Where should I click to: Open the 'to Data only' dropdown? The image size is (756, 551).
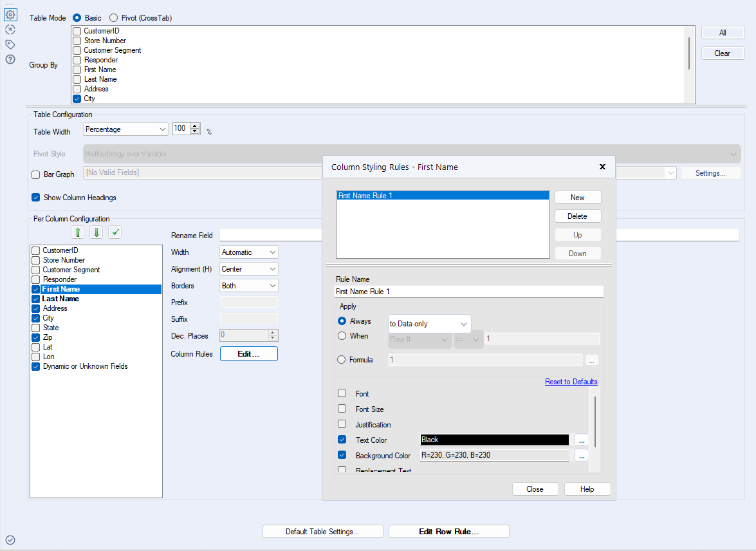click(429, 324)
